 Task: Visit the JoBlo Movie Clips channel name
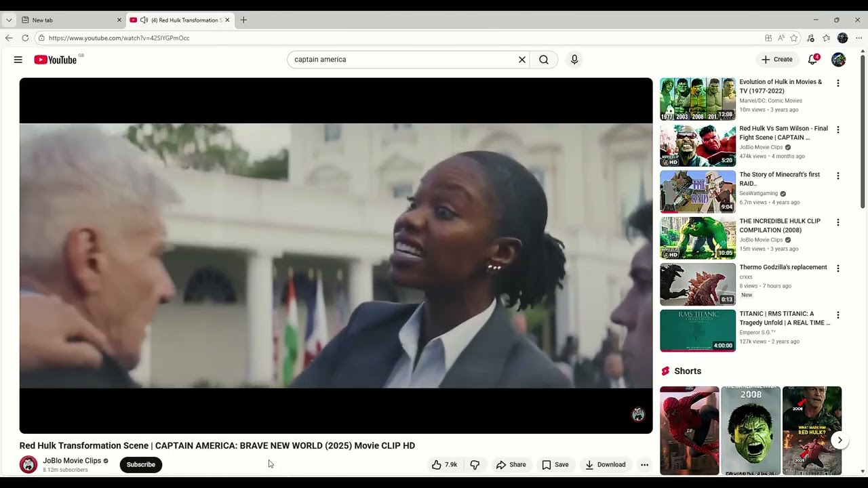click(72, 461)
